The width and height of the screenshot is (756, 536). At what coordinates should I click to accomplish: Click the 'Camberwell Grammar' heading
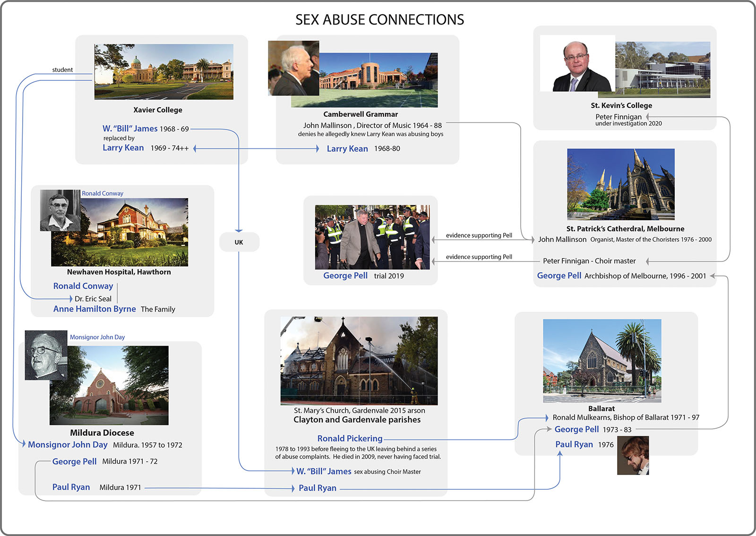pyautogui.click(x=361, y=114)
